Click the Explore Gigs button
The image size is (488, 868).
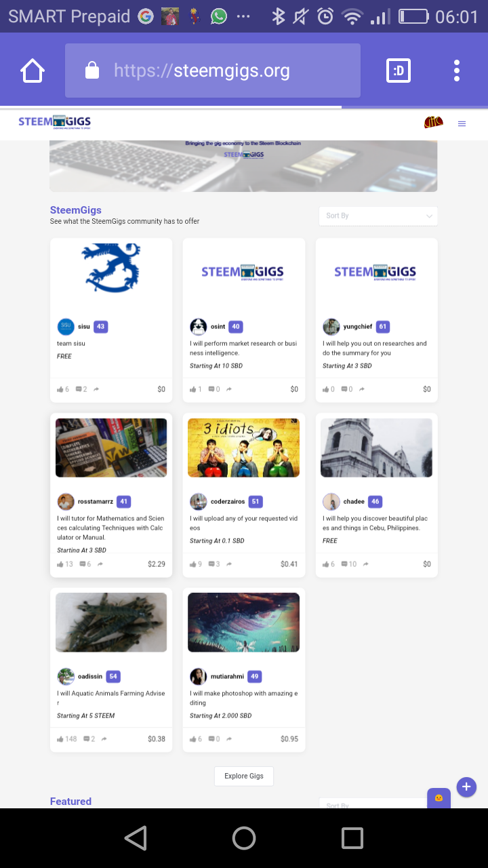tap(244, 776)
